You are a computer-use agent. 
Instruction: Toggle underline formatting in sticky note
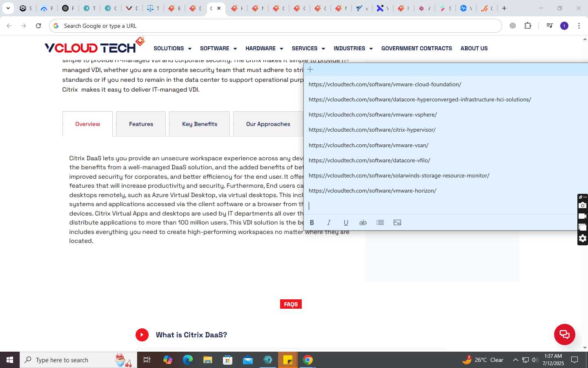(x=346, y=222)
